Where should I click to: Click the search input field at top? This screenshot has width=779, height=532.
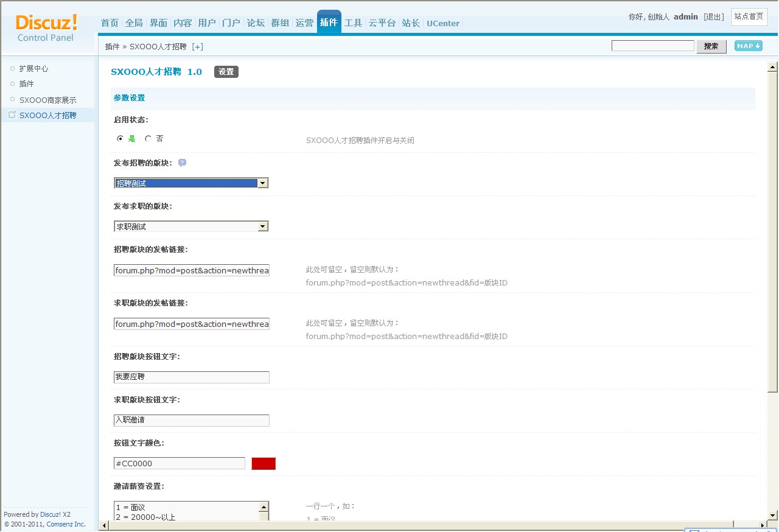[653, 46]
